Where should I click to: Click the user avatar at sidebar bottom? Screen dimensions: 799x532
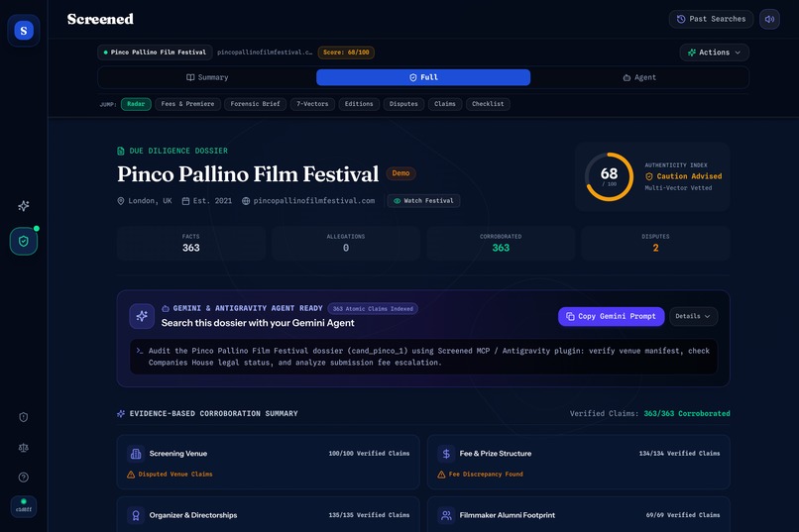click(x=24, y=506)
